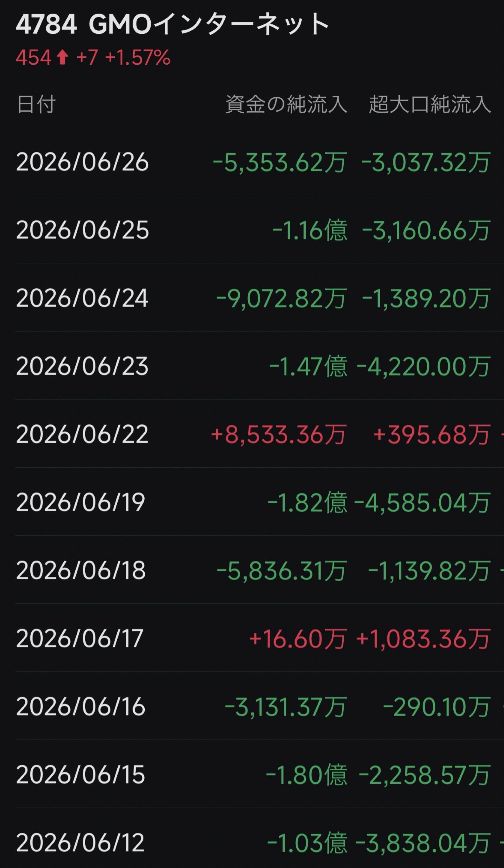Tap the 454 current price figure
Image resolution: width=504 pixels, height=868 pixels.
click(x=34, y=57)
